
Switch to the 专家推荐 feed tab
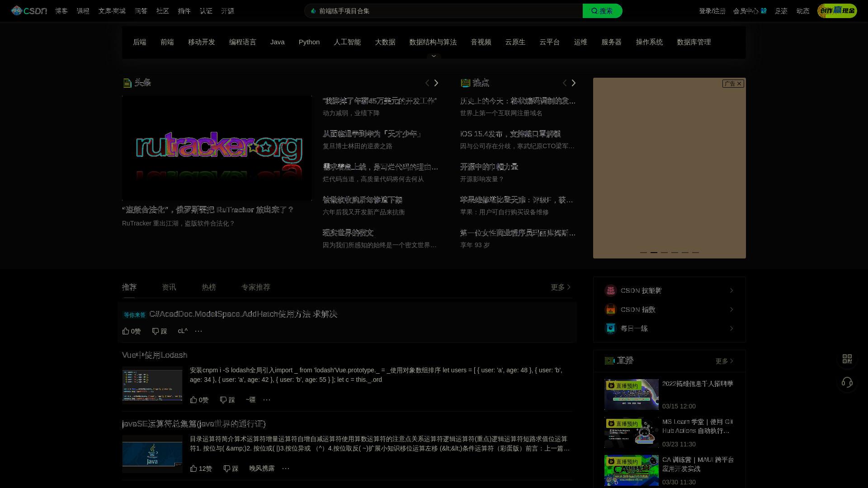click(256, 287)
